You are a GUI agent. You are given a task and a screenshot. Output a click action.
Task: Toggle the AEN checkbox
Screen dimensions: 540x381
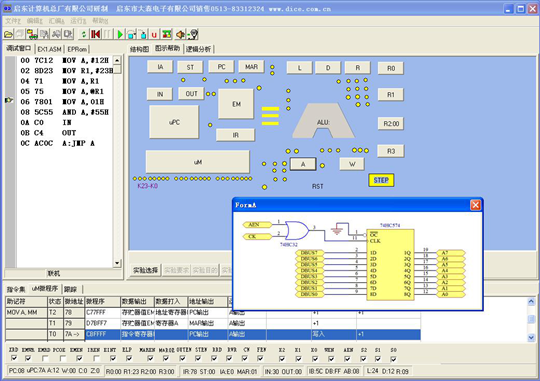click(347, 359)
